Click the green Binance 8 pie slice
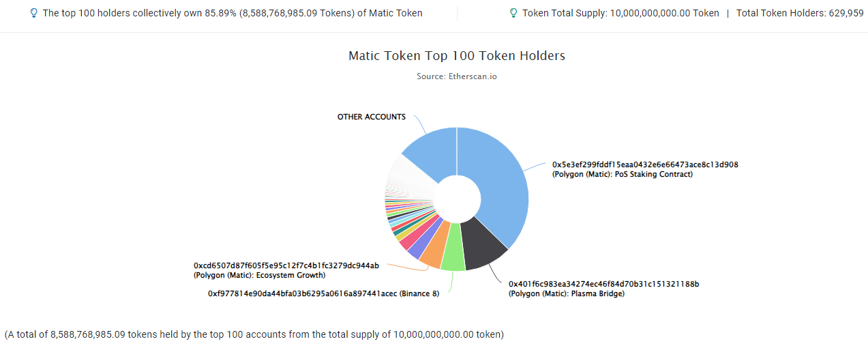 (453, 256)
